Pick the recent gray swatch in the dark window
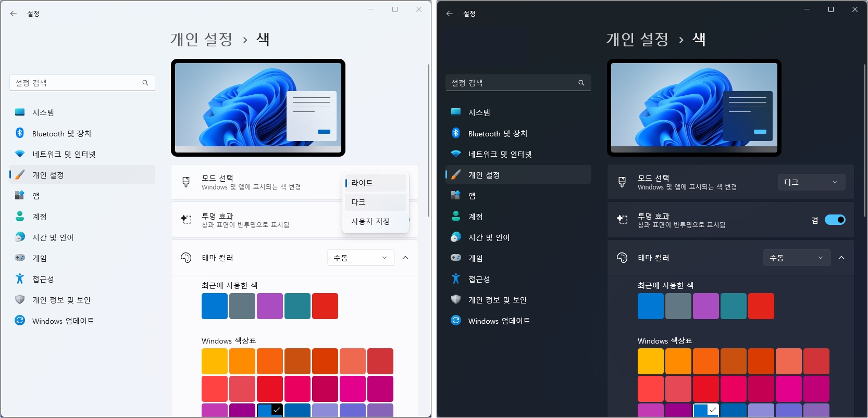 pos(678,306)
